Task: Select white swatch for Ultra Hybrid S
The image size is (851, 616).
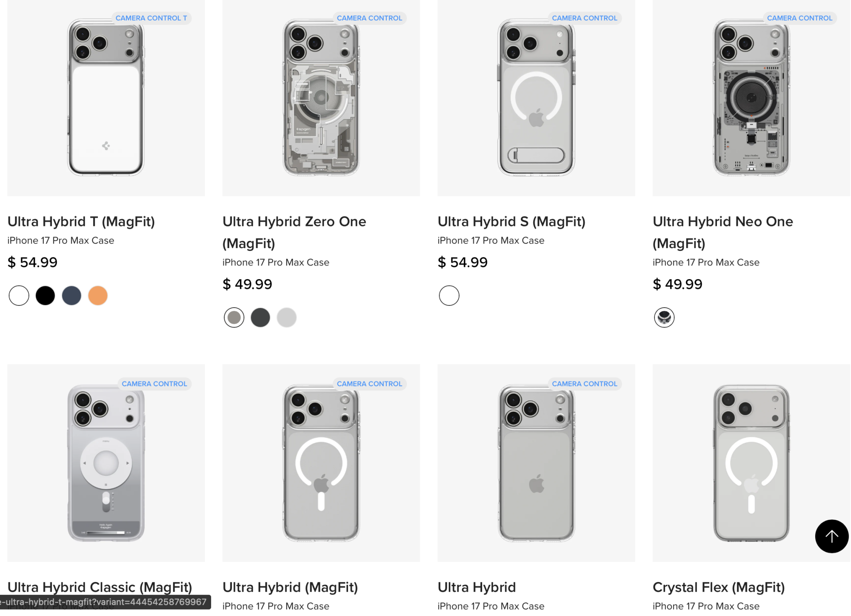Action: click(x=449, y=296)
